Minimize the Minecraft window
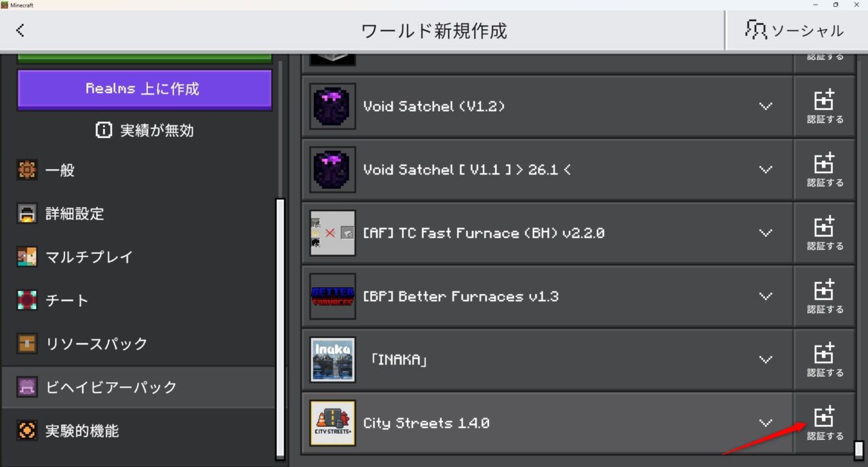 (815, 5)
